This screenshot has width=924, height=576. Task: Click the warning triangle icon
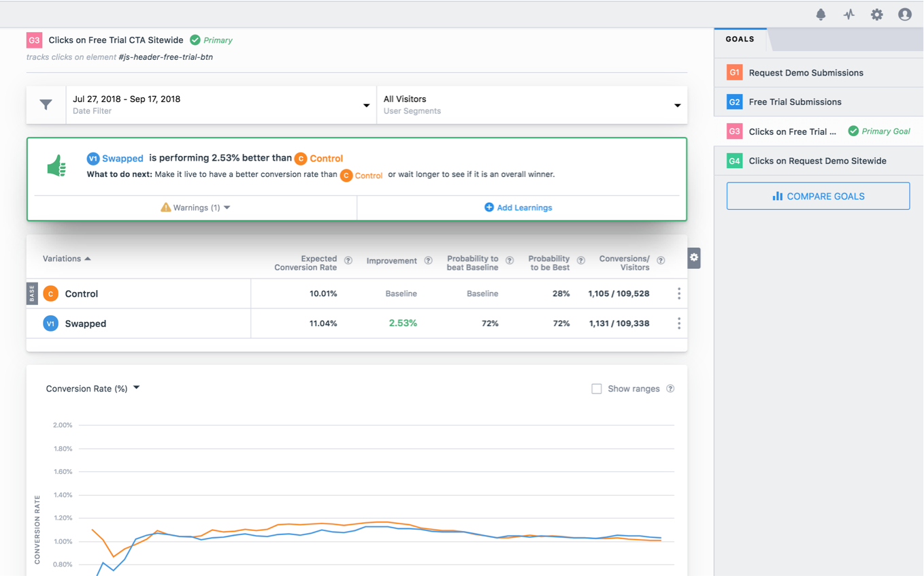coord(167,208)
